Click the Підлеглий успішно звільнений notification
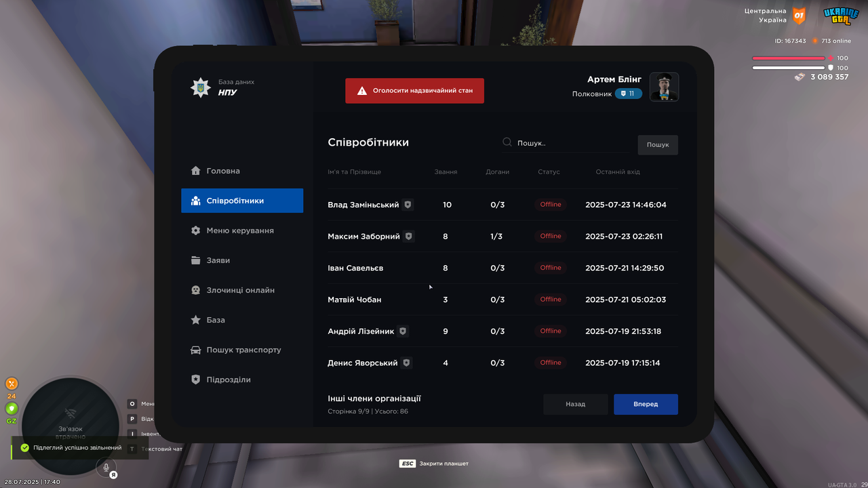Screen dimensions: 868x488 [79, 448]
